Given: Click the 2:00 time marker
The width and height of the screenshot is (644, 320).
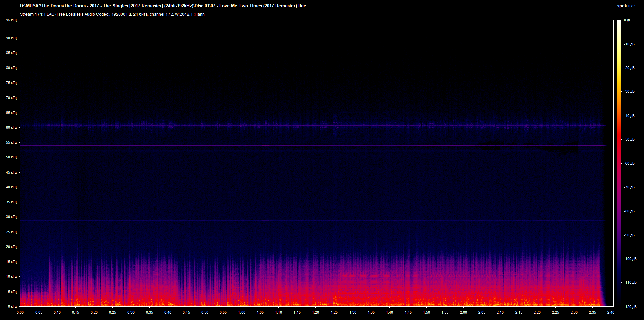Looking at the screenshot, I should click(x=463, y=312).
